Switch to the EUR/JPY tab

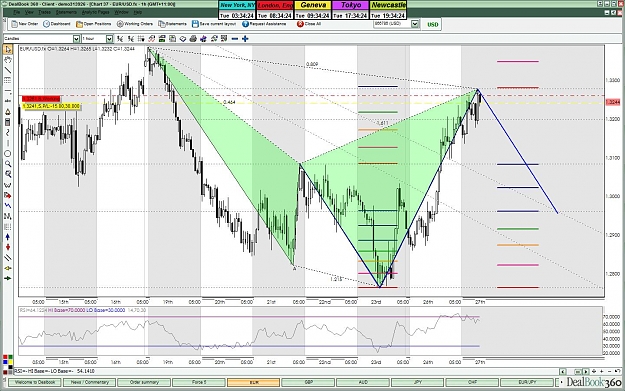tap(527, 382)
